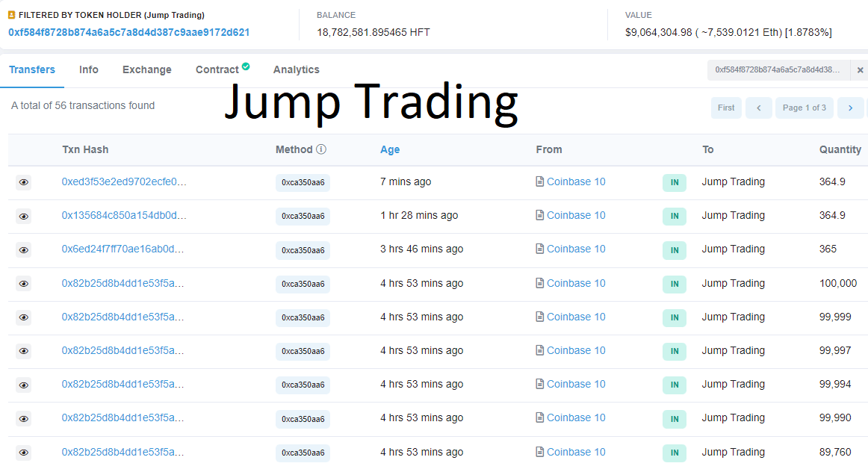868x469 pixels.
Task: Select the text 'A total of 56 transactions found'
Action: point(83,106)
